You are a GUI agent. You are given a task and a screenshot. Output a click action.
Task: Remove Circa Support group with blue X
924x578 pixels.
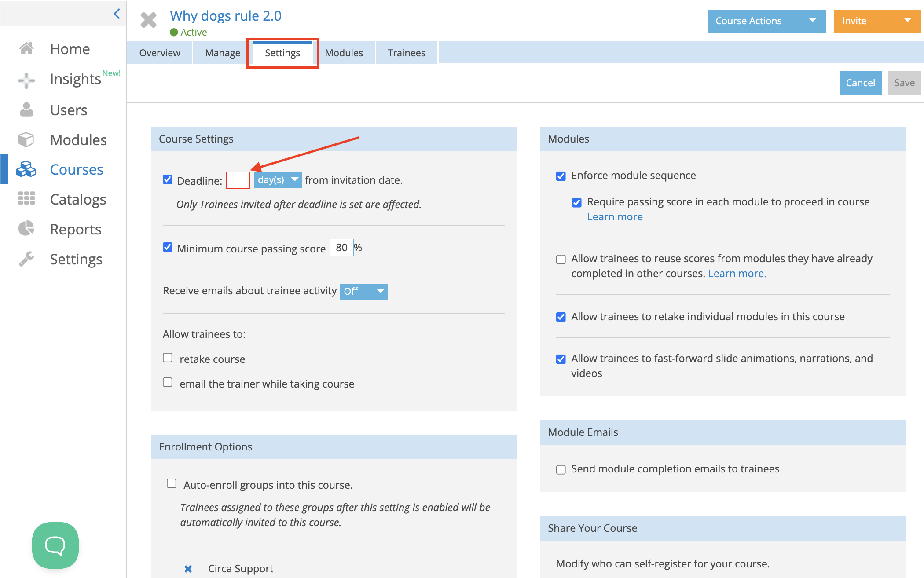tap(188, 569)
